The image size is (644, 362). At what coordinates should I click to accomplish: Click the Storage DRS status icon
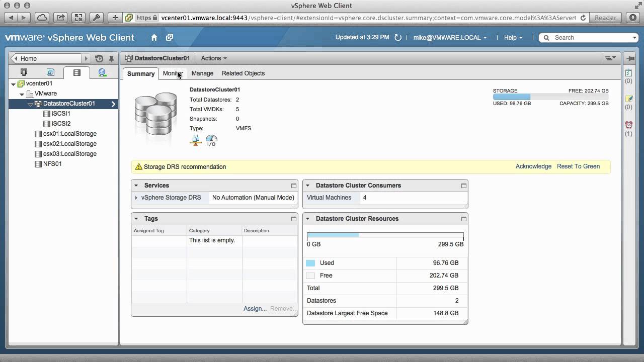pyautogui.click(x=195, y=141)
